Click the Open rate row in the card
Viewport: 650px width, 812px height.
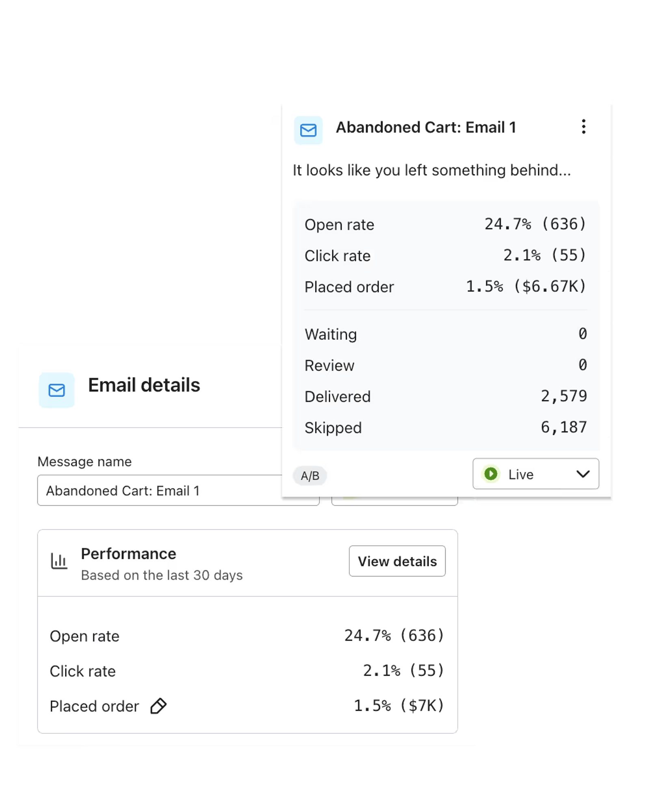[x=446, y=224]
